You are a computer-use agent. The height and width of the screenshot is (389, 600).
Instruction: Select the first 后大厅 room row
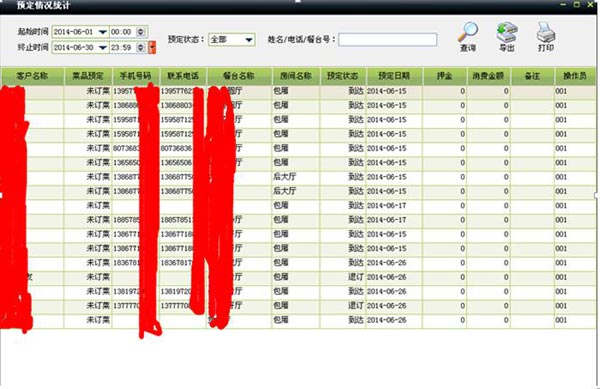click(x=298, y=177)
